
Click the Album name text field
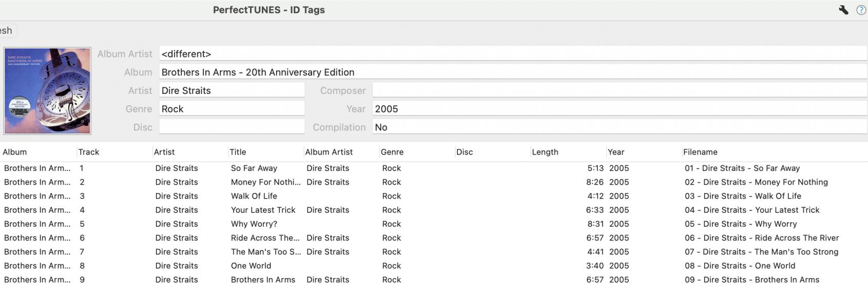tap(512, 72)
